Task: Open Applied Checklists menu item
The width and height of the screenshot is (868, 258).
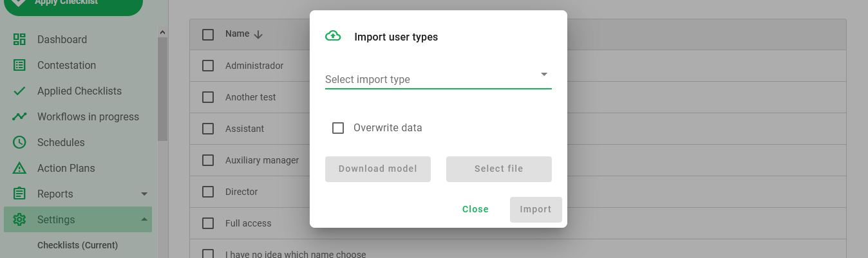Action: coord(79,91)
